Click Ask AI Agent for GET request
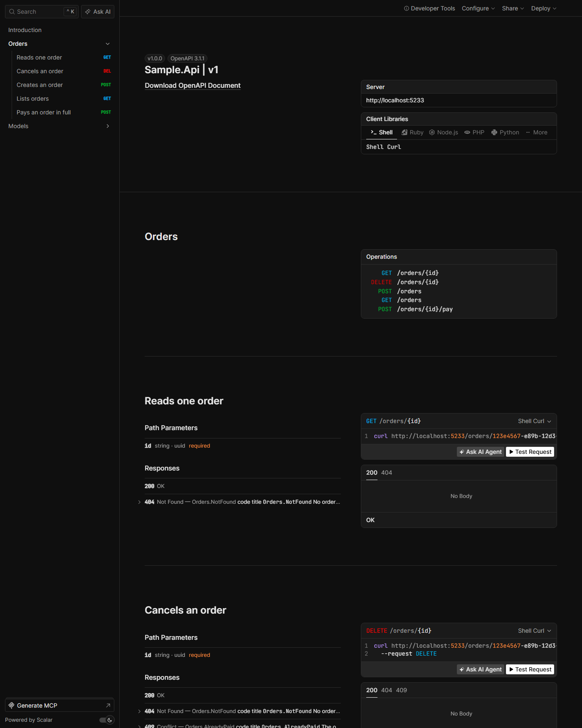 [481, 452]
